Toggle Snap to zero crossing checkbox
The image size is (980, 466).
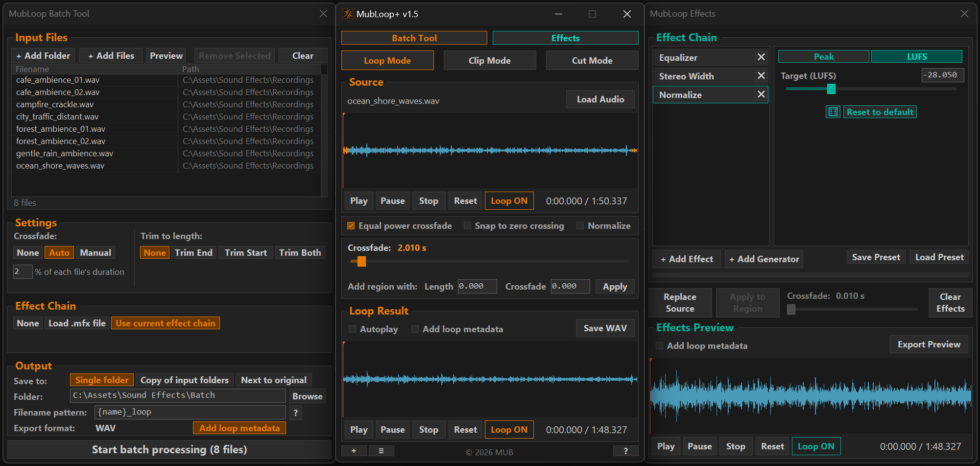(x=467, y=226)
